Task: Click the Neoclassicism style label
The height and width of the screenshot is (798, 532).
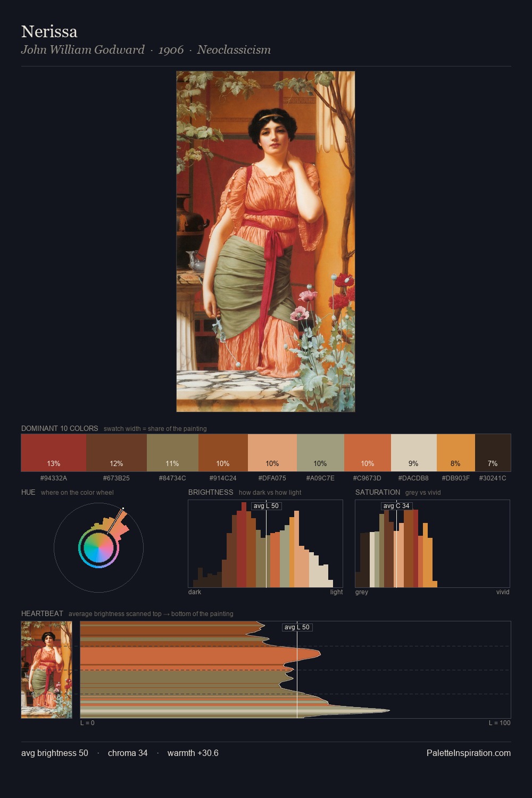Action: (x=234, y=49)
